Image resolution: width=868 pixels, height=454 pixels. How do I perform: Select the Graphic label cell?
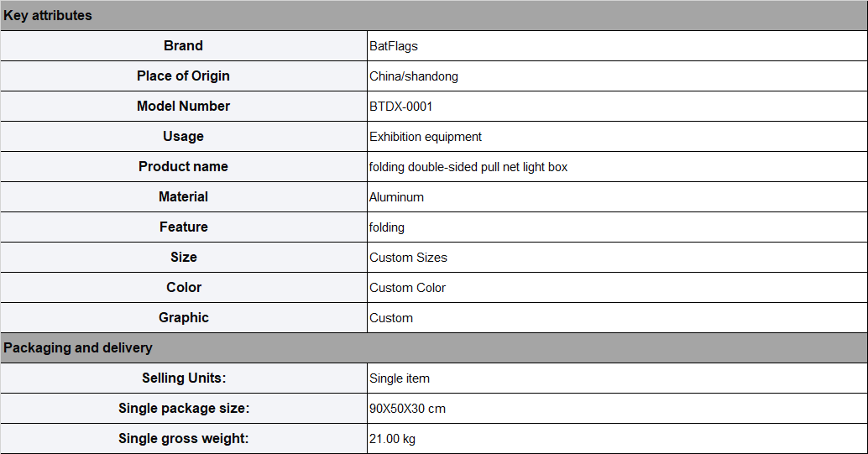(x=183, y=318)
